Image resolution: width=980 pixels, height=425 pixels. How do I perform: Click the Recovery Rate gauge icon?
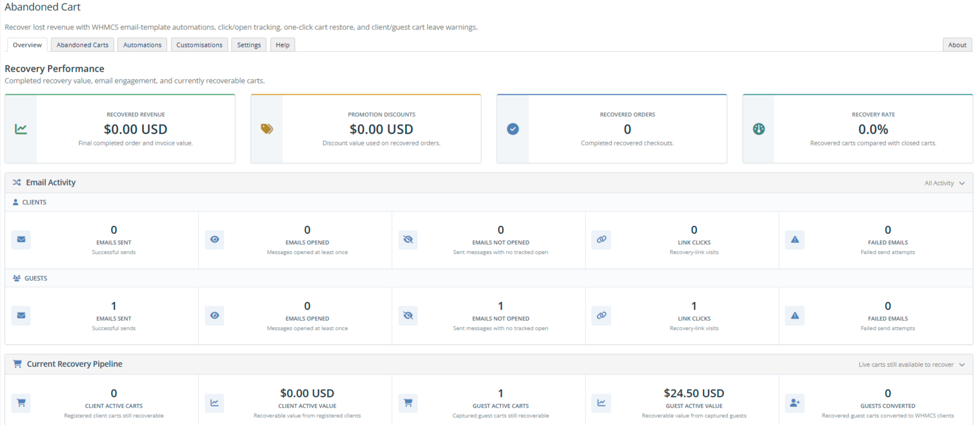click(759, 129)
